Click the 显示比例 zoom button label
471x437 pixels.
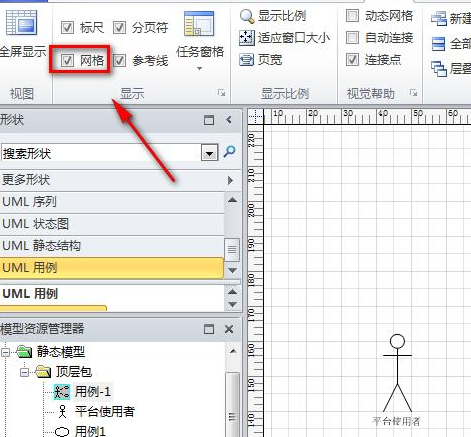(x=282, y=16)
